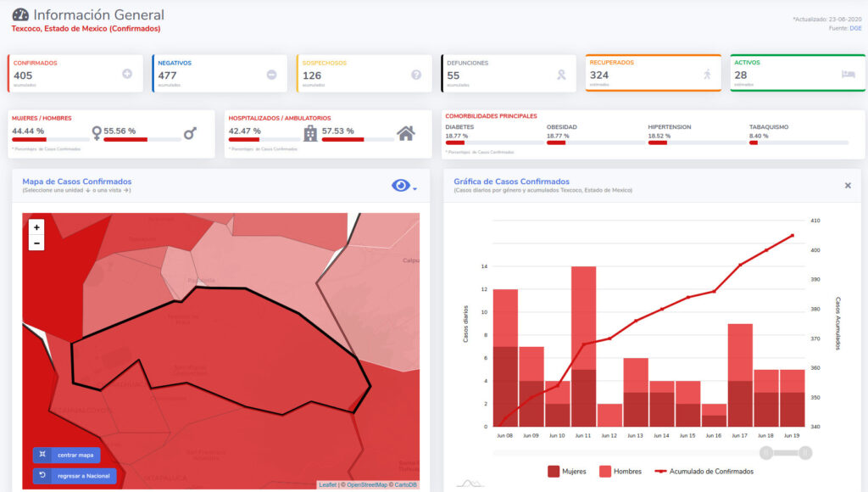Click the question mark icon in Sospechosos card
Screen dimensions: 868x492
[416, 75]
